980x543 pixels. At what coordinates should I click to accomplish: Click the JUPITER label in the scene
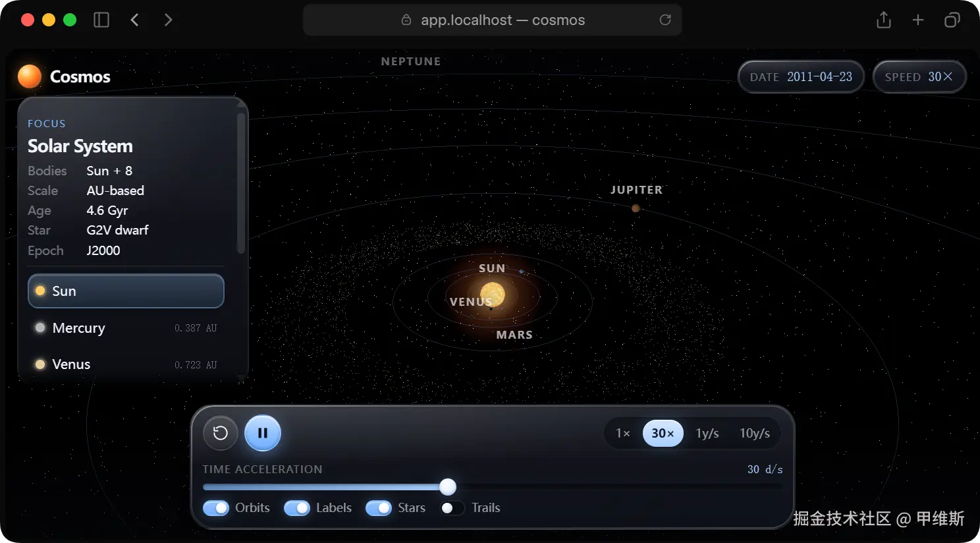pos(636,190)
